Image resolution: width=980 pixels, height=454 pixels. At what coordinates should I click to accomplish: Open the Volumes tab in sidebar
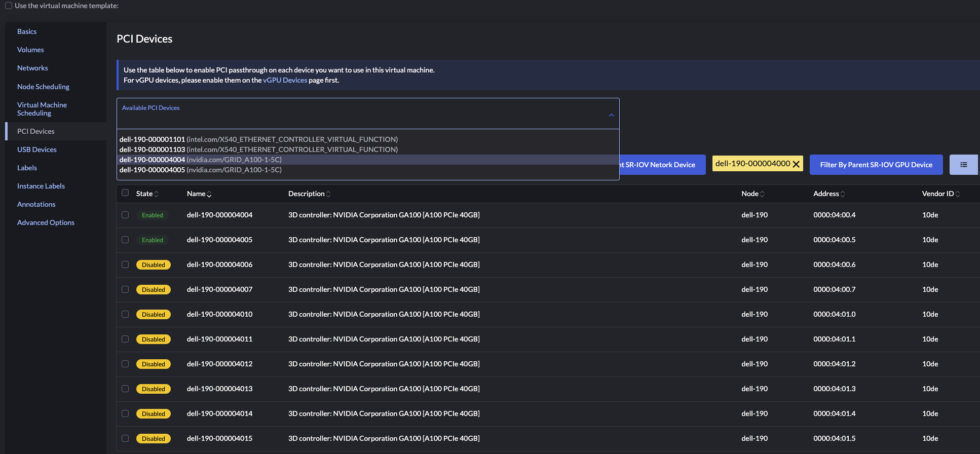pyautogui.click(x=30, y=50)
